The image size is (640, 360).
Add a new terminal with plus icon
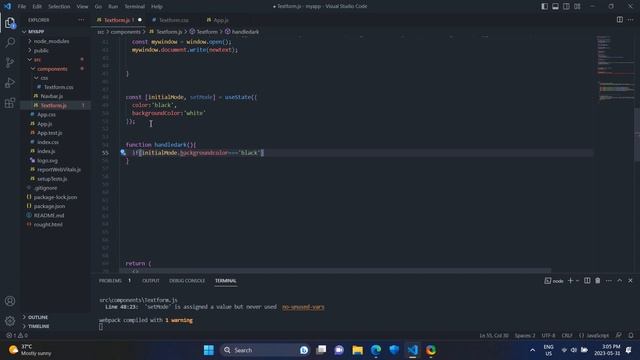(571, 281)
